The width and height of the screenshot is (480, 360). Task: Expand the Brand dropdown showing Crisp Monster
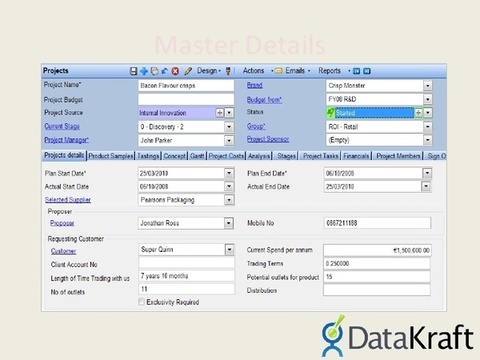[427, 86]
